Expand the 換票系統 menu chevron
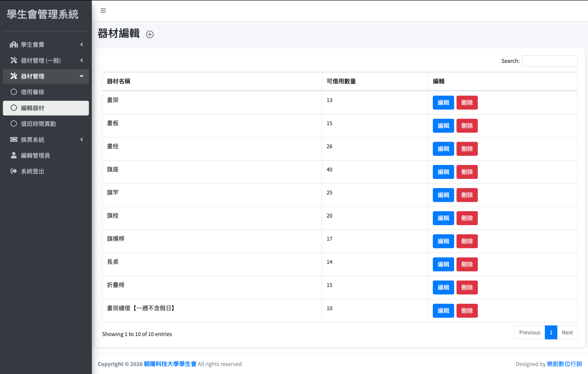 (x=82, y=140)
